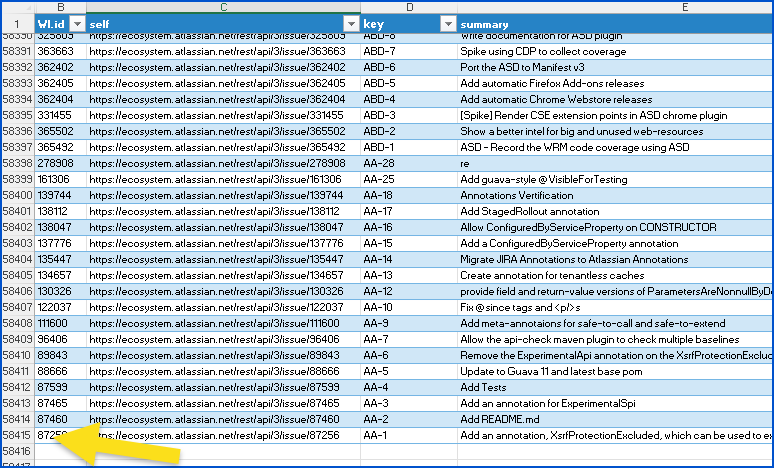Click the issue/87465 URL cell

(224, 403)
